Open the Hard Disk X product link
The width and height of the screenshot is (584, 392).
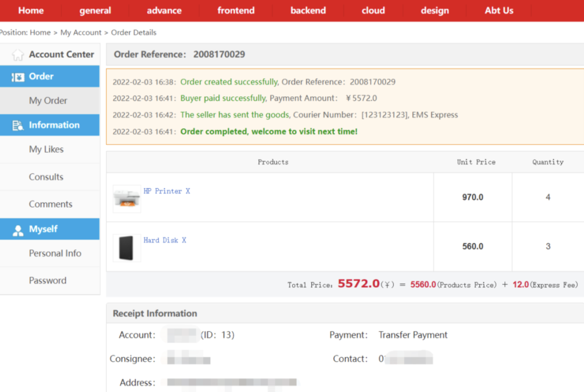(165, 240)
